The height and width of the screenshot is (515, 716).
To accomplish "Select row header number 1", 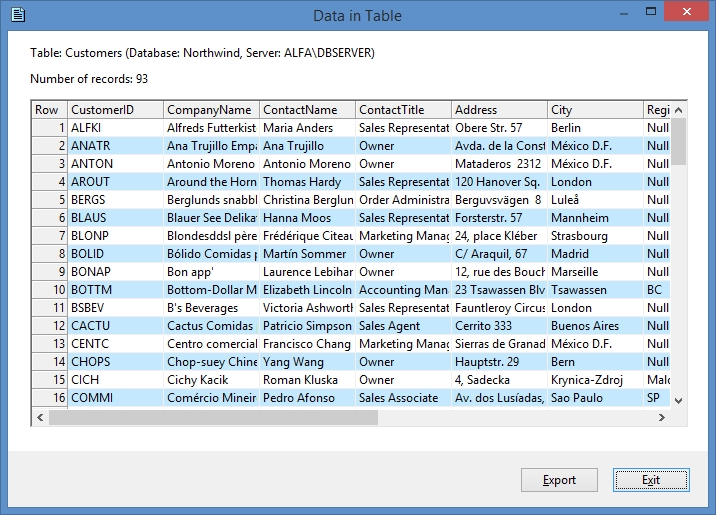I will pyautogui.click(x=49, y=128).
